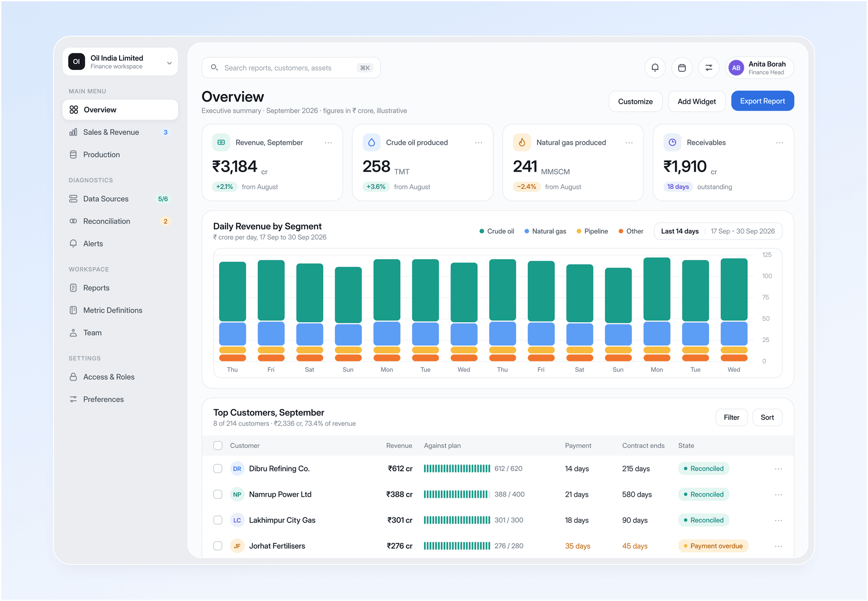Open the notifications bell icon
The height and width of the screenshot is (601, 868).
(655, 68)
